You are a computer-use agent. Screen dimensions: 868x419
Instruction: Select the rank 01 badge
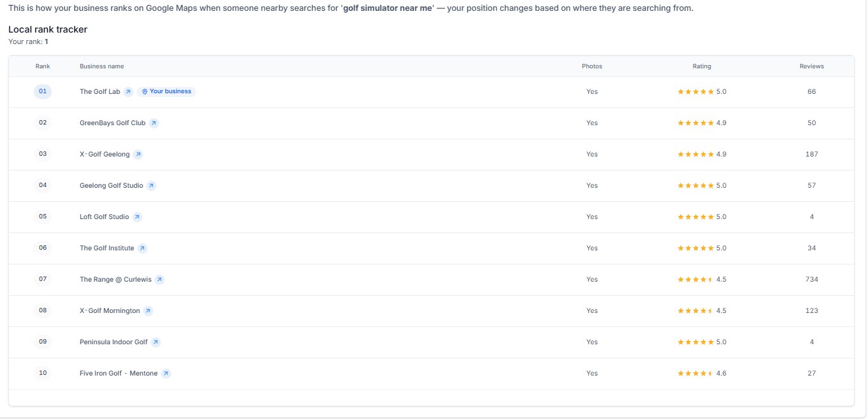coord(43,91)
